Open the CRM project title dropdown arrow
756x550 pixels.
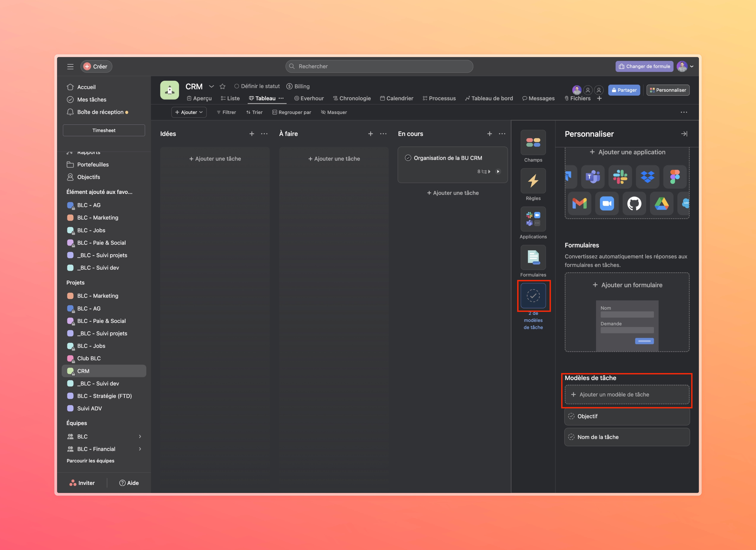coord(211,87)
